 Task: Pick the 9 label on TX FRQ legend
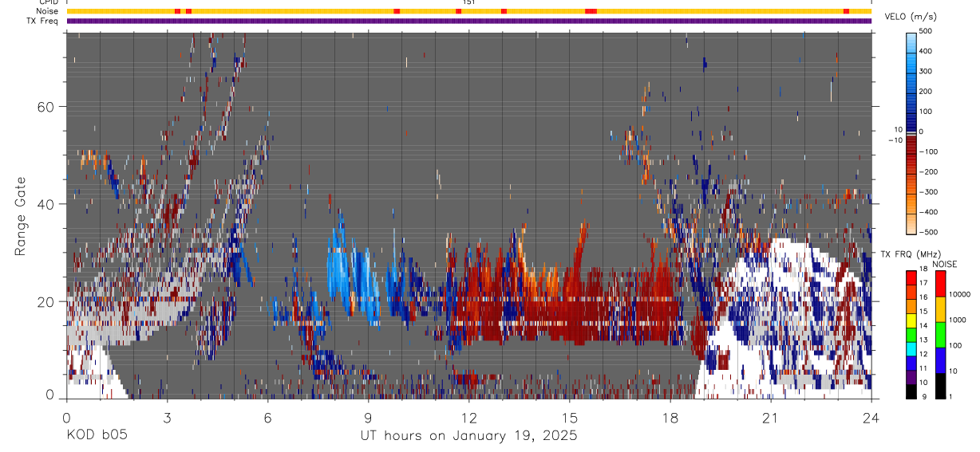coord(926,397)
